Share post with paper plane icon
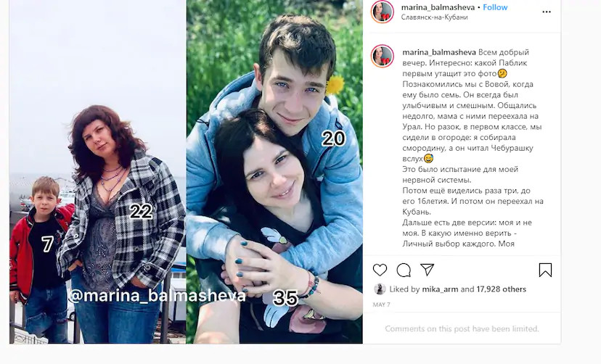Viewport: 601px width, 364px height. tap(427, 270)
